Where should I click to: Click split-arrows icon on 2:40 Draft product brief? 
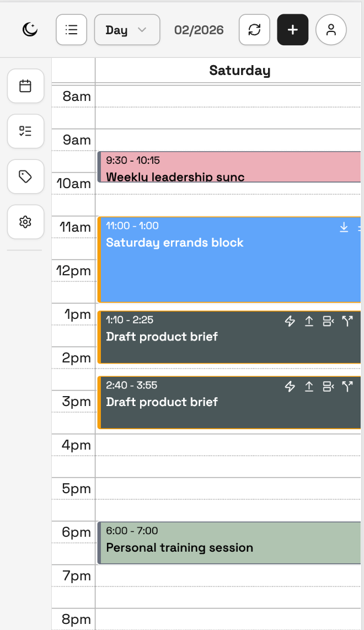click(x=347, y=387)
